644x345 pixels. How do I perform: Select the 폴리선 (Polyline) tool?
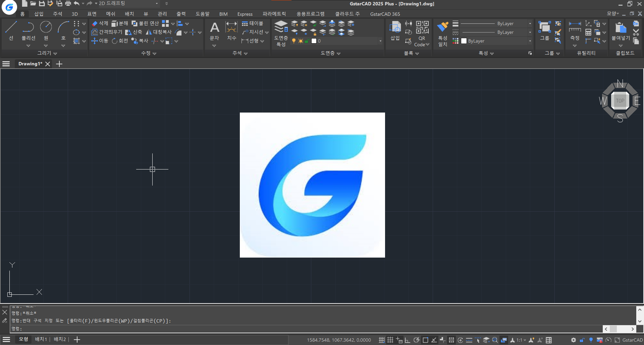(28, 30)
